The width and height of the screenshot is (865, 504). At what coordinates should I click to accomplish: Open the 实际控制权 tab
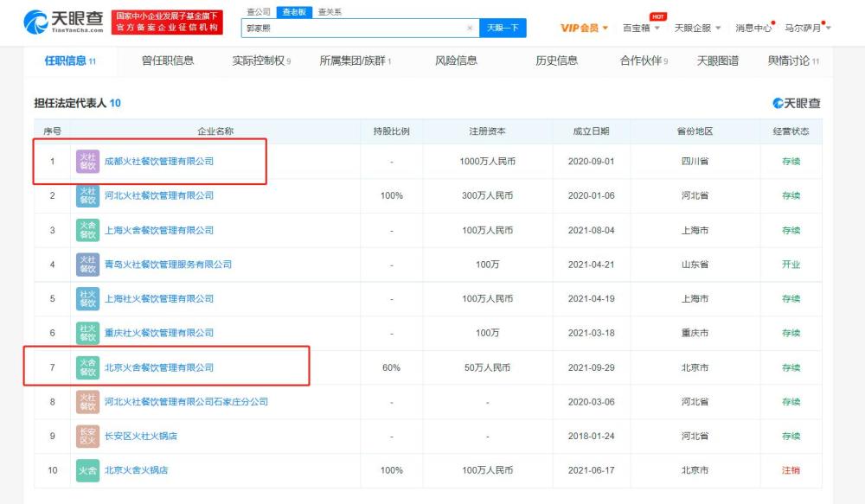click(261, 61)
